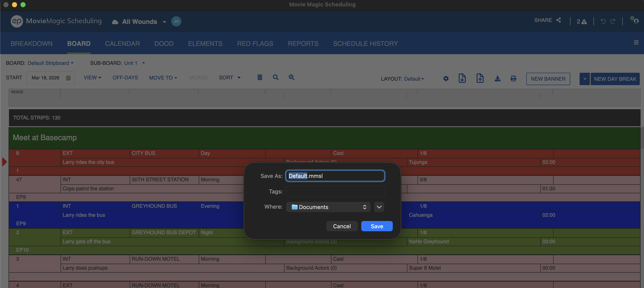Click the red strip marker arrow
The height and width of the screenshot is (288, 644).
[x=4, y=162]
